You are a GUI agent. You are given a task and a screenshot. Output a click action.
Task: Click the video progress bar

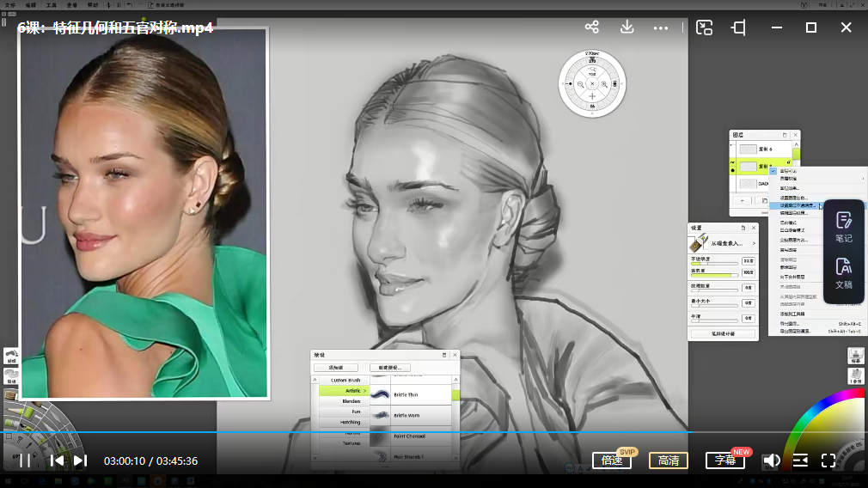[x=434, y=432]
